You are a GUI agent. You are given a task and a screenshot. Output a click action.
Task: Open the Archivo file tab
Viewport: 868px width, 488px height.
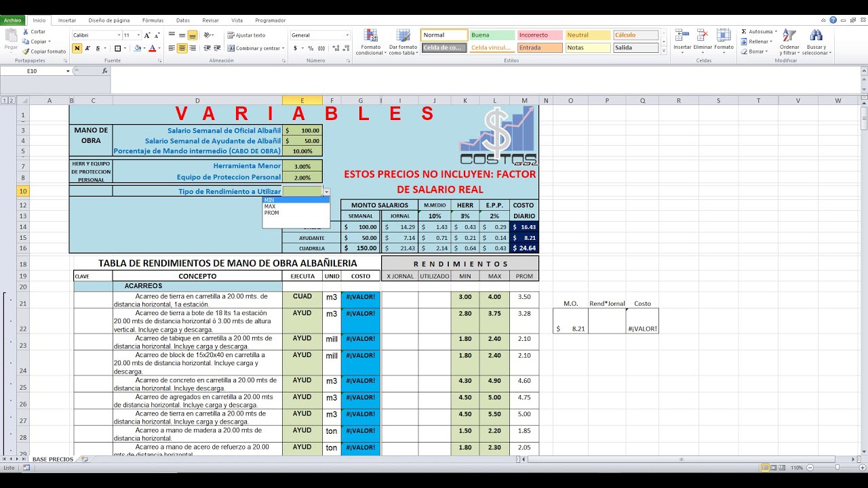[x=13, y=20]
